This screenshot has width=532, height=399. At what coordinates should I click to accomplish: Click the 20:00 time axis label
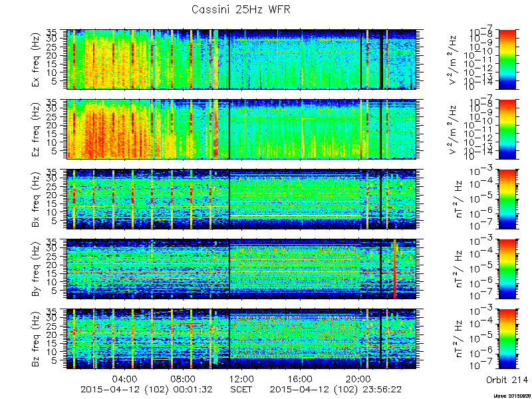359,379
